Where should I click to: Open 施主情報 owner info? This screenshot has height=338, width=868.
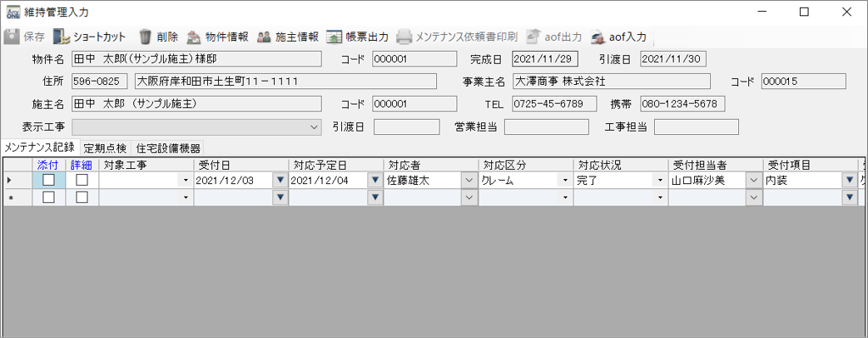(x=287, y=37)
